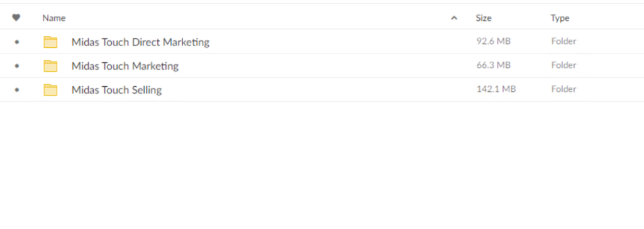Click the sort ascending arrow in Name column
This screenshot has width=644, height=229.
pos(454,18)
